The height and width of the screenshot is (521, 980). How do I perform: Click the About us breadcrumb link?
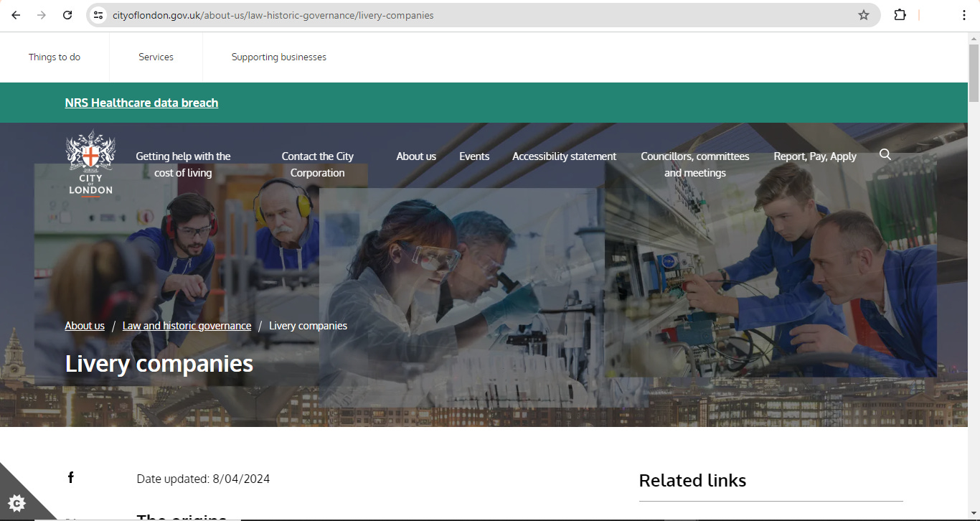point(85,326)
